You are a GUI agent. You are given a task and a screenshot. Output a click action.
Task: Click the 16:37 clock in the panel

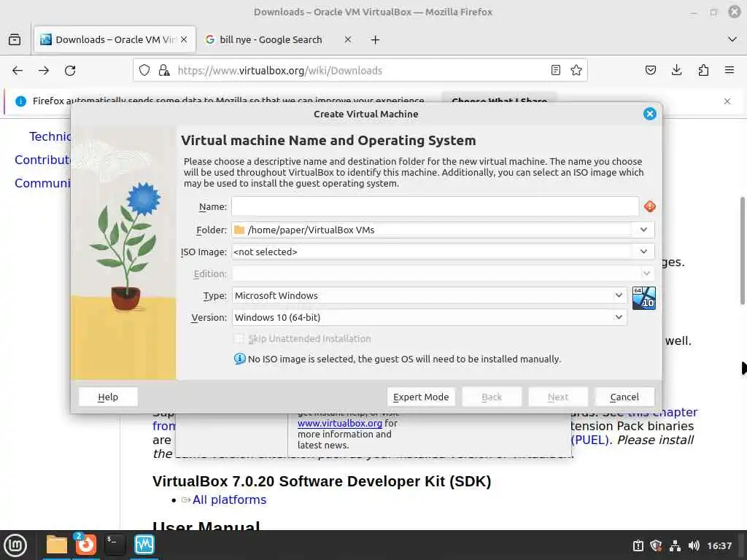click(719, 545)
